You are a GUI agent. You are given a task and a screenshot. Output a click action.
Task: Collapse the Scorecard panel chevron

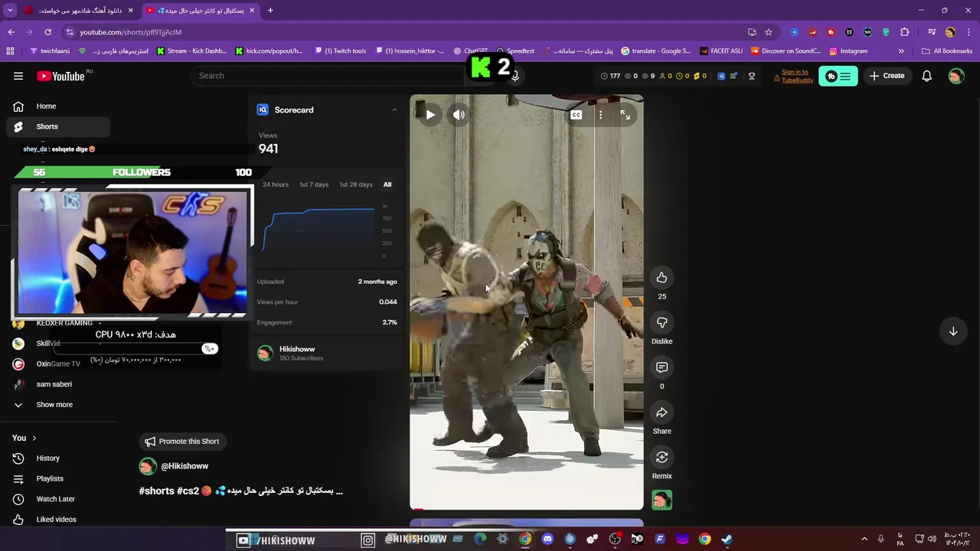394,109
